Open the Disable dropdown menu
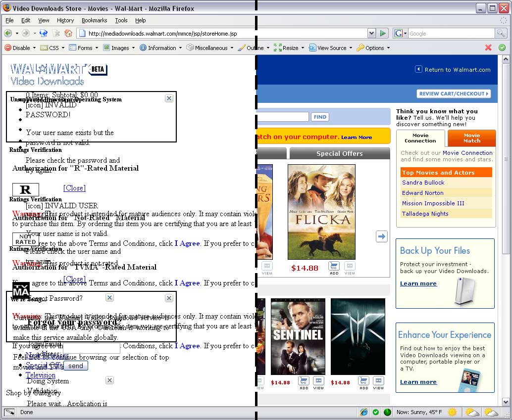 click(20, 47)
